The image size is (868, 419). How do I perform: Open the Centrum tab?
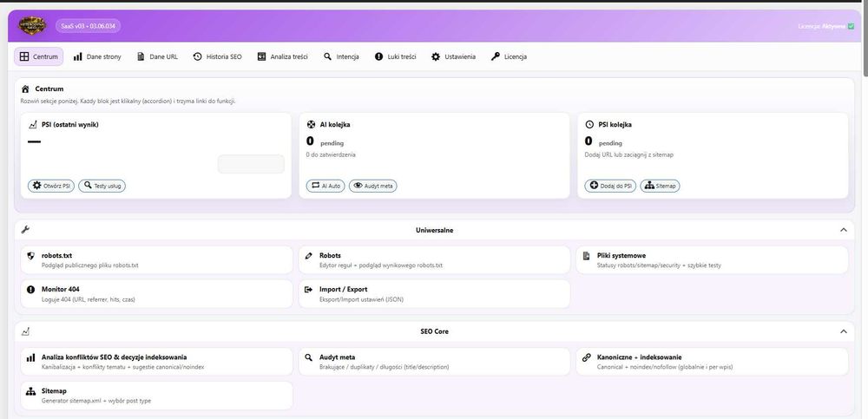click(x=39, y=56)
